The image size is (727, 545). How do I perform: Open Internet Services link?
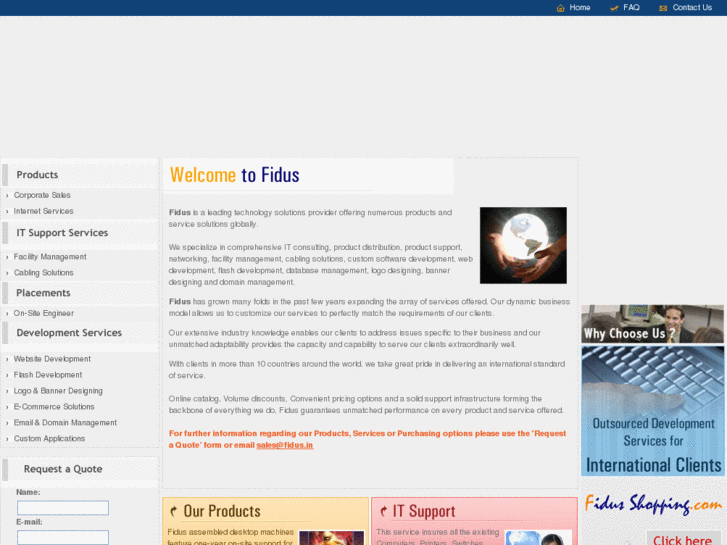click(x=44, y=211)
